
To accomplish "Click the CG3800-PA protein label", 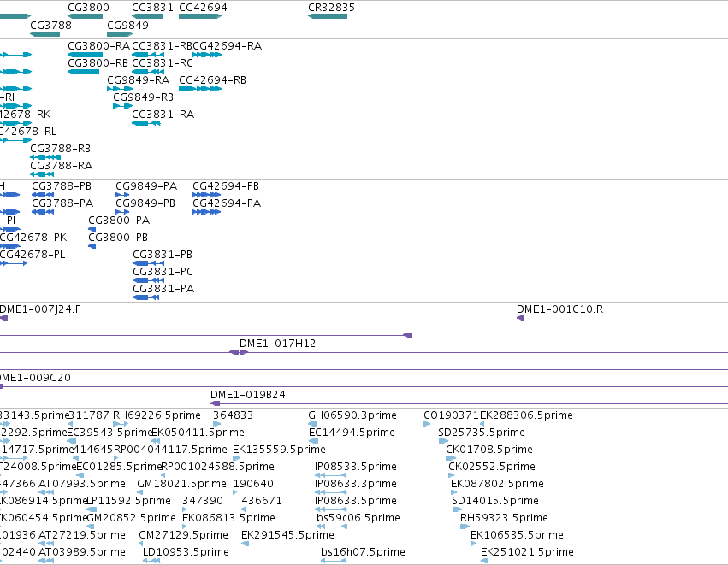I will [119, 221].
